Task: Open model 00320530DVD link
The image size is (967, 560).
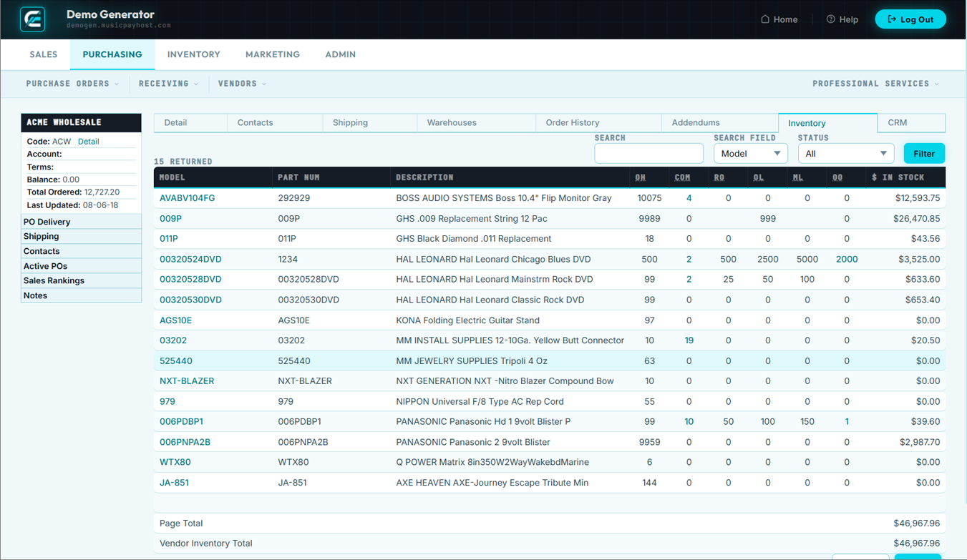Action: [x=190, y=300]
